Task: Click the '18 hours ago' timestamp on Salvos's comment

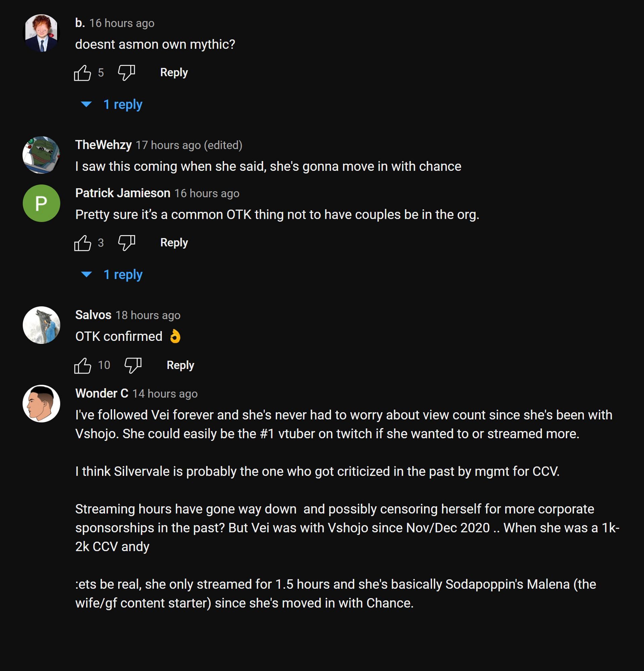Action: coord(148,315)
